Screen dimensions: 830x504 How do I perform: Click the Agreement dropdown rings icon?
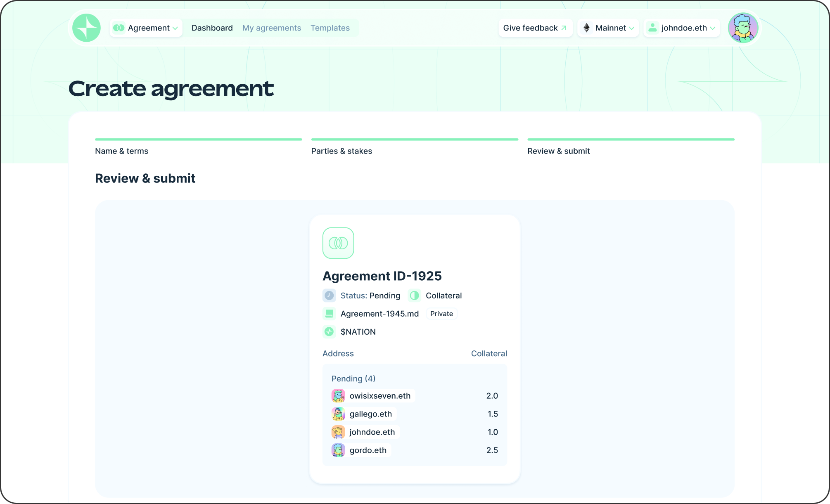[x=119, y=28]
